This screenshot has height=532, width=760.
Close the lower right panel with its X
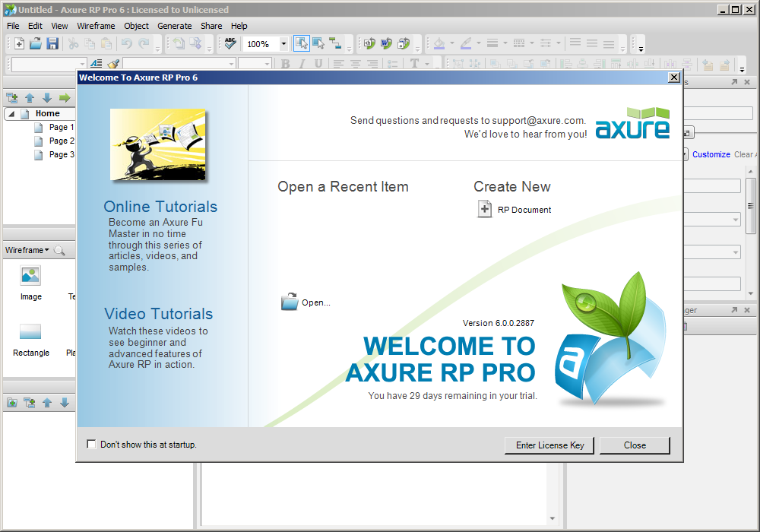point(747,309)
